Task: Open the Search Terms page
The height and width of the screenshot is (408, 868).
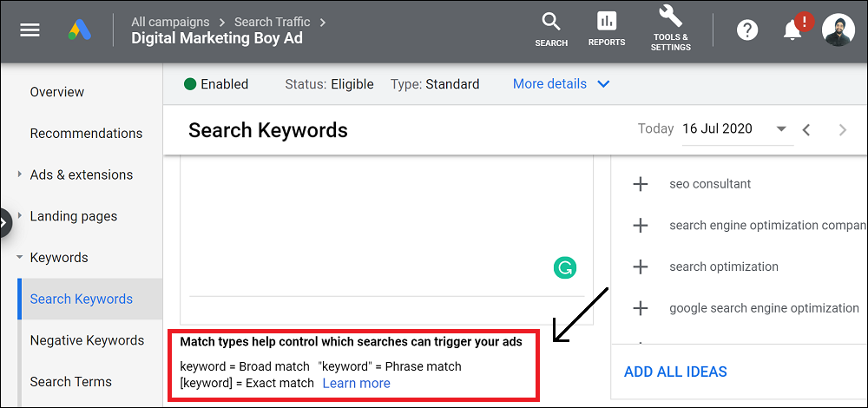Action: point(71,382)
